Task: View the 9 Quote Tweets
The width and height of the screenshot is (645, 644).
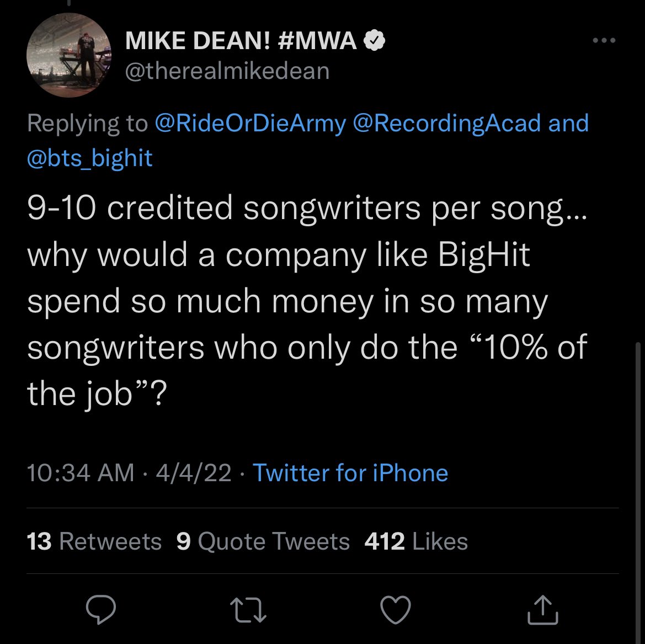Action: point(263,541)
